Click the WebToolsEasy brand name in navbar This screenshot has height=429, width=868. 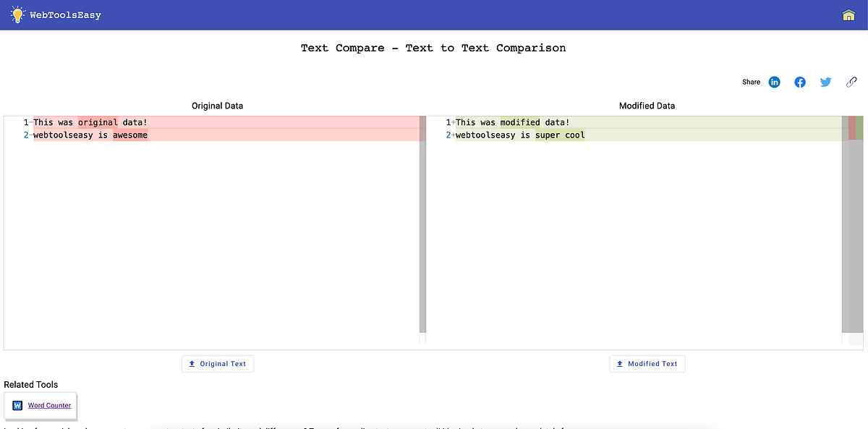pos(64,14)
